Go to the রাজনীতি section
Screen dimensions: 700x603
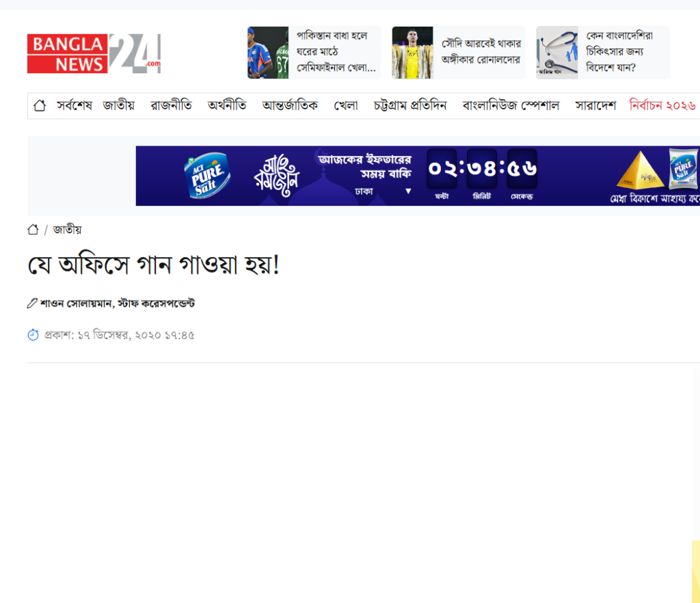171,105
